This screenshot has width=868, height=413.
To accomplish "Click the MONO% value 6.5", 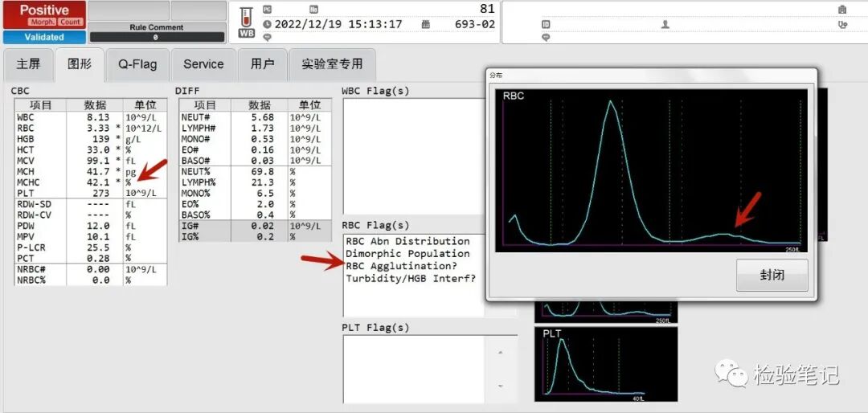I will (266, 193).
